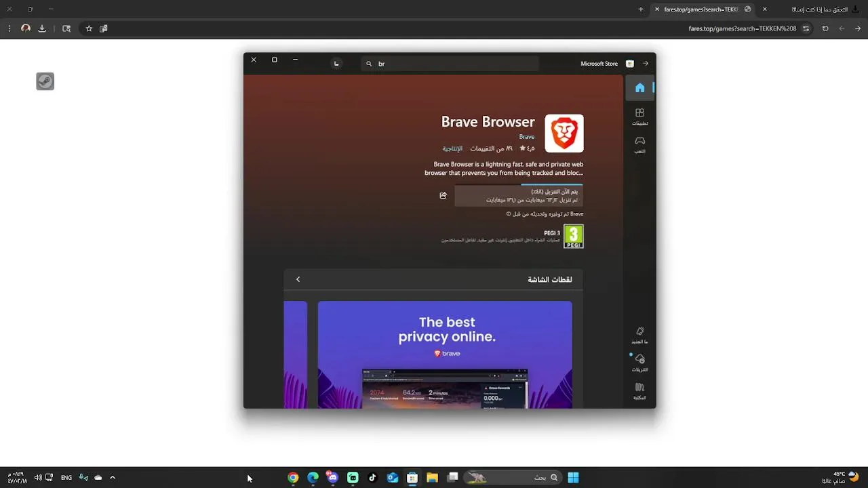Open File Explorer from the taskbar

pyautogui.click(x=432, y=477)
